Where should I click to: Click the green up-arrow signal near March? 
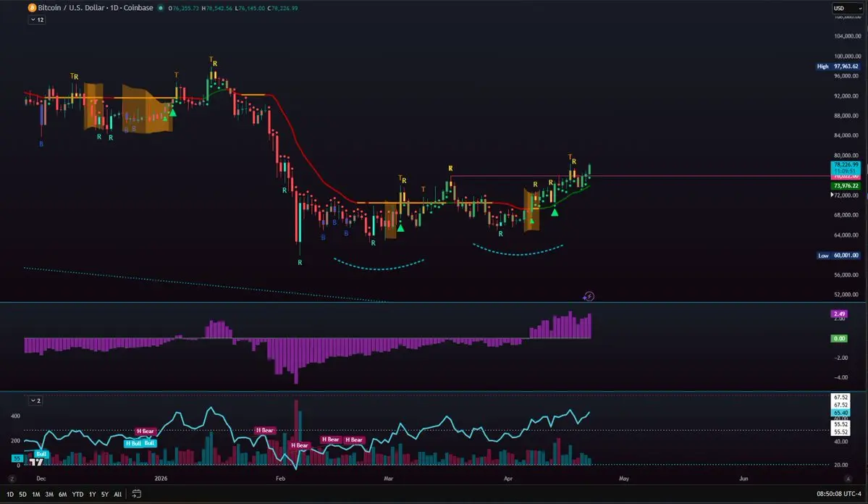tap(400, 227)
